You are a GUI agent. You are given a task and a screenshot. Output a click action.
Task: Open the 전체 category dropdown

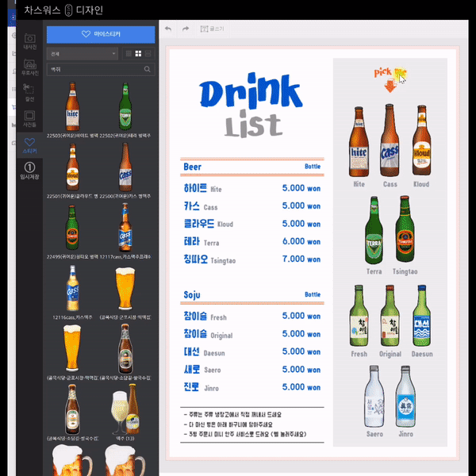(83, 54)
